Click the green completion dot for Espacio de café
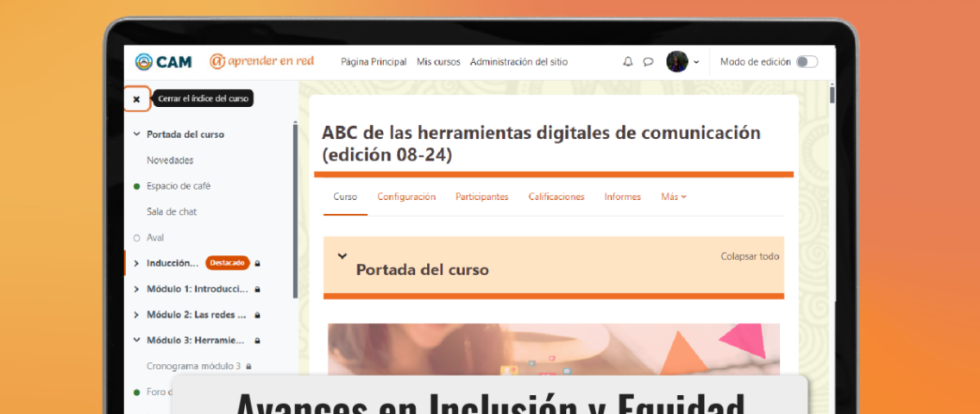Image resolution: width=980 pixels, height=414 pixels. (x=137, y=186)
